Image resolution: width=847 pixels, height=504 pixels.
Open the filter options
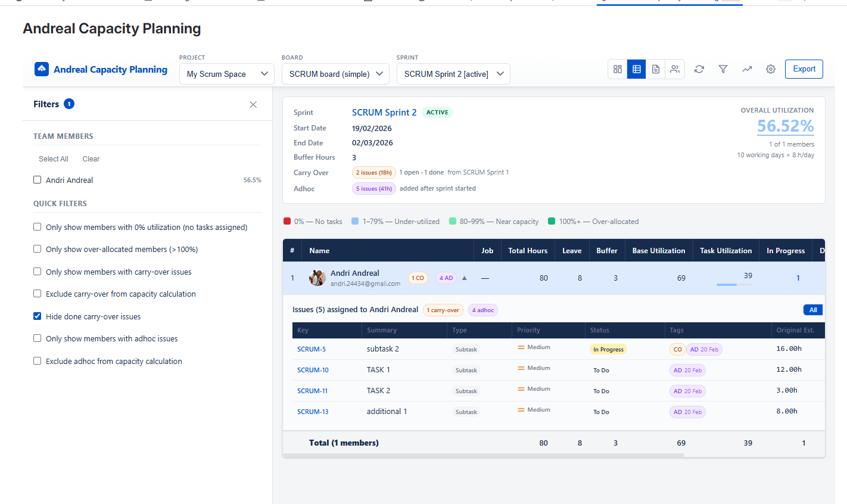tap(723, 69)
